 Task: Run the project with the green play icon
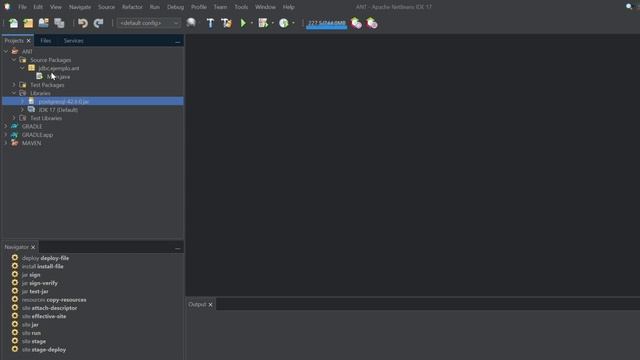pyautogui.click(x=243, y=23)
